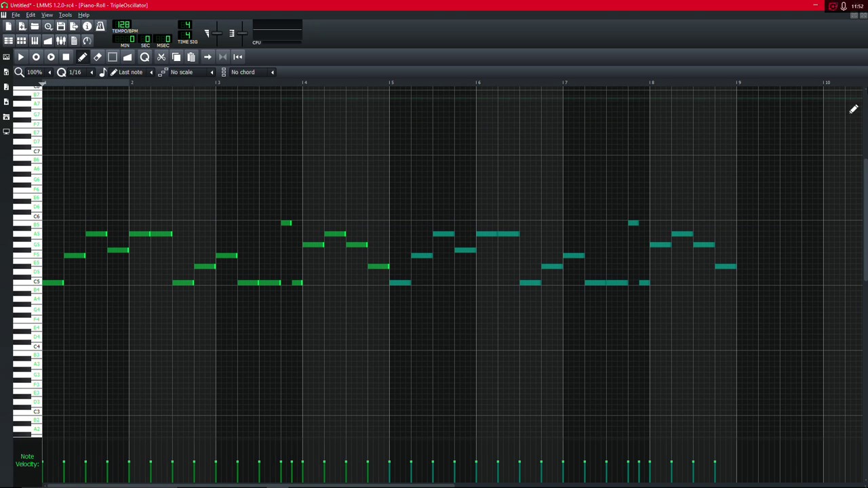Select the Erase mode tool
The width and height of the screenshot is (868, 488).
point(98,57)
